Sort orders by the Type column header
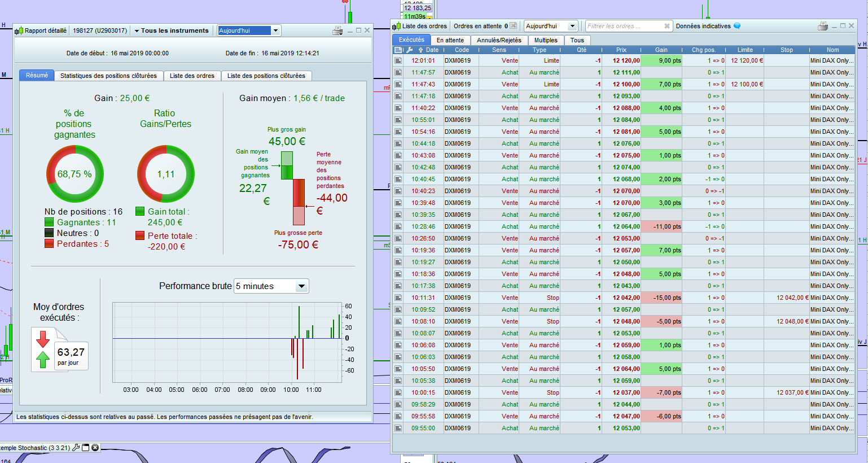This screenshot has height=463, width=868. point(540,50)
